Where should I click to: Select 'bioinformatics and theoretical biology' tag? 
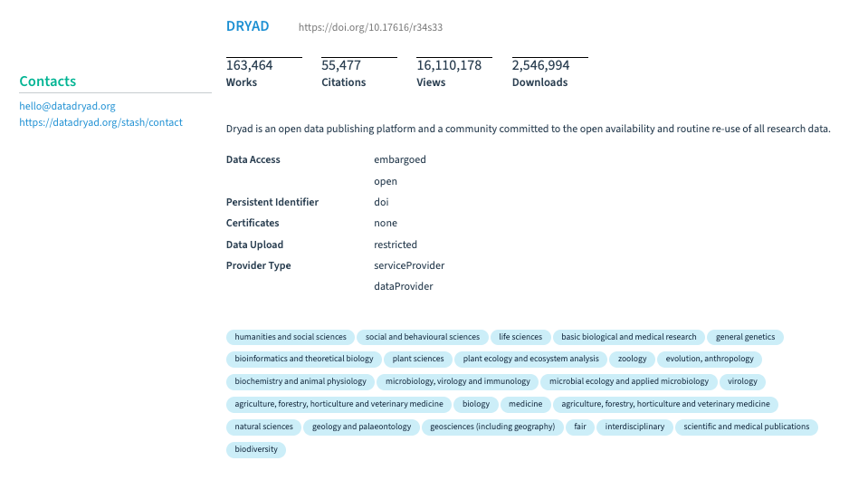pyautogui.click(x=304, y=359)
